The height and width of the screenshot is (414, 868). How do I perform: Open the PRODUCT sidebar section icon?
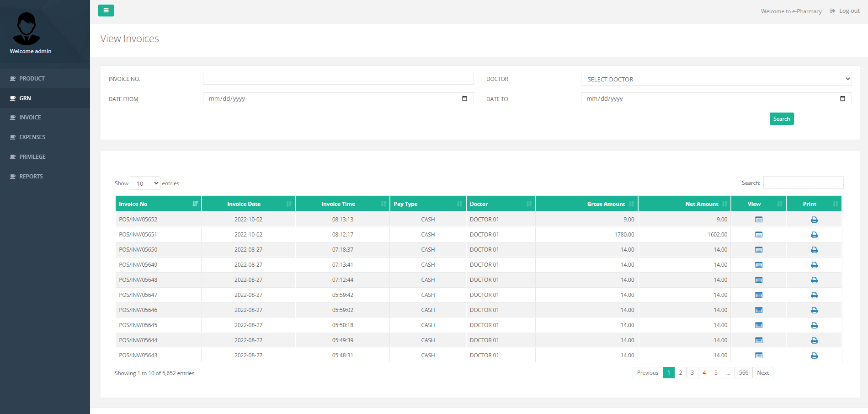(x=12, y=78)
